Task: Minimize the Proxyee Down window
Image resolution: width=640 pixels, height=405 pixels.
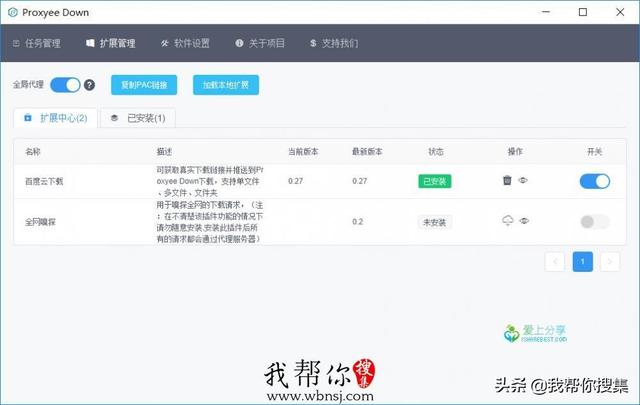Action: [x=546, y=12]
